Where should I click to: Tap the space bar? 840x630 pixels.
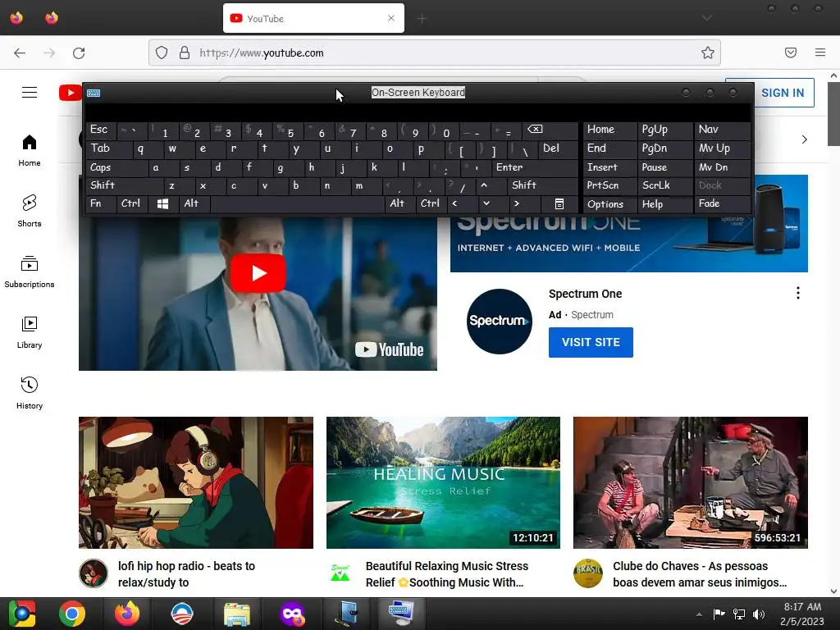[298, 203]
